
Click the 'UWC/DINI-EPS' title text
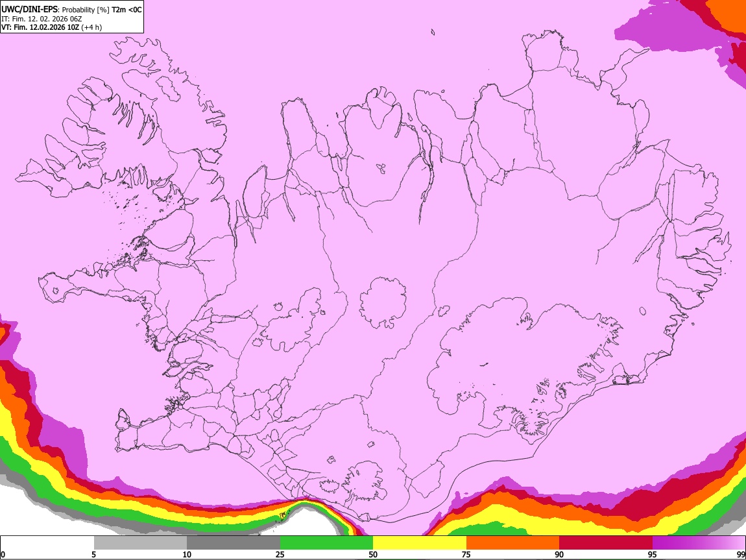click(29, 10)
